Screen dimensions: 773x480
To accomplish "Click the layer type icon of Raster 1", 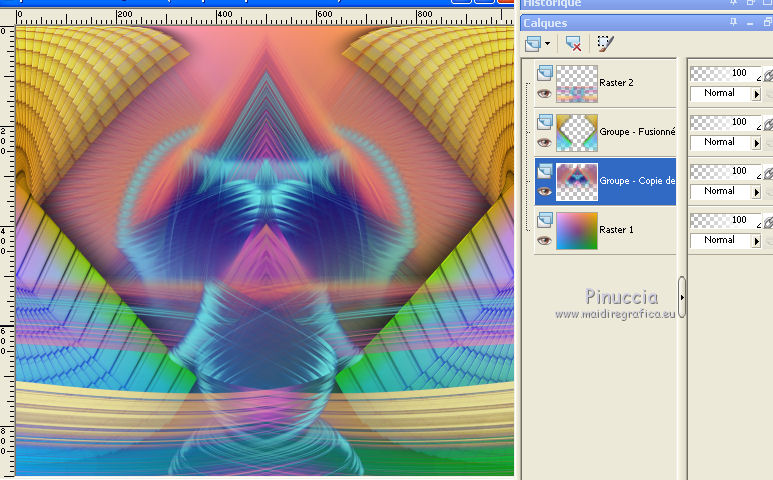I will (545, 220).
